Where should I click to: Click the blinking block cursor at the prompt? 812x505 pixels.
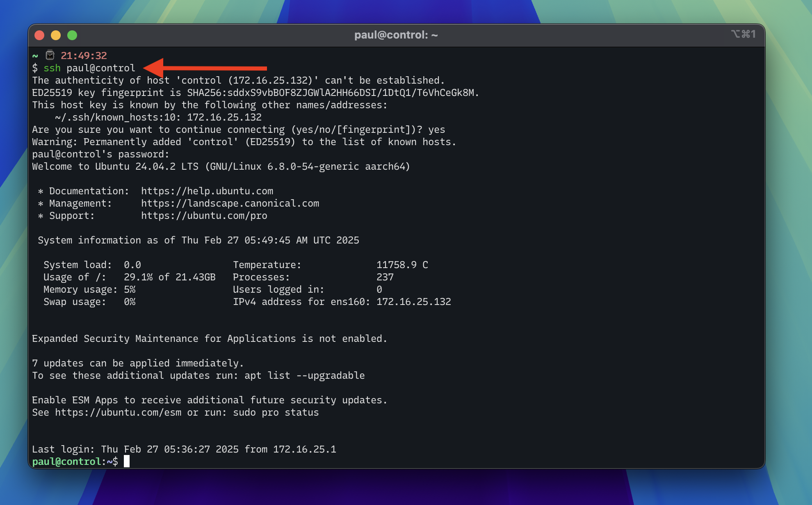pos(127,461)
